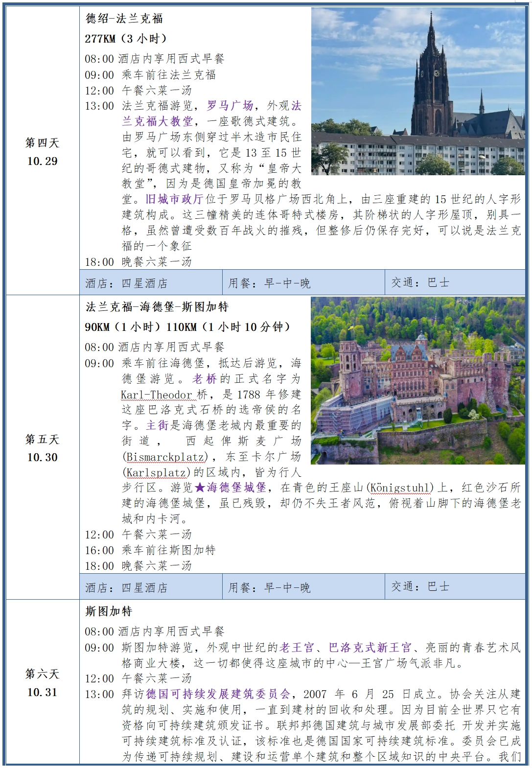
Task: Click "交通：巴士" in the 第五天 row
Action: pos(420,586)
